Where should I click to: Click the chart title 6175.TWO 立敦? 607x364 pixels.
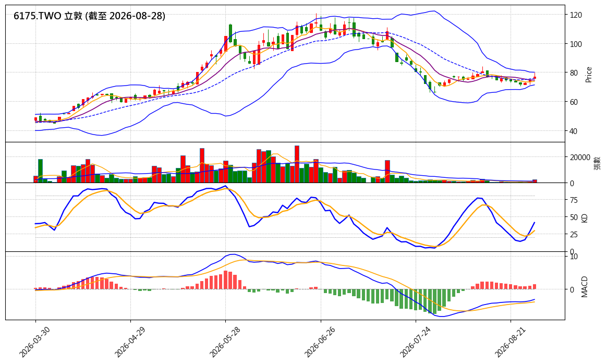click(x=89, y=16)
